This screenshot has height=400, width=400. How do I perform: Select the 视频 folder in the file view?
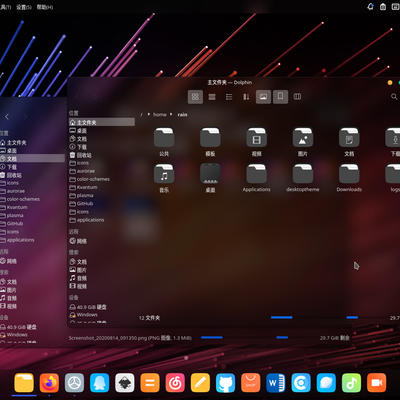(257, 142)
